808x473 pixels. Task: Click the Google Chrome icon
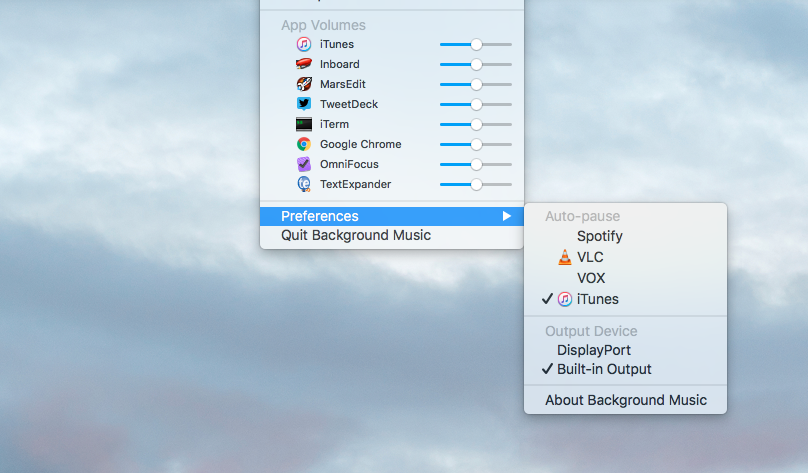(x=304, y=144)
